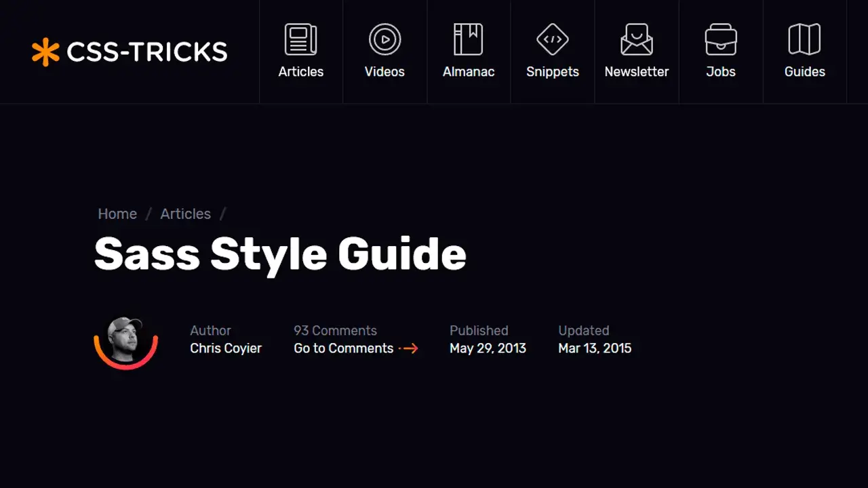The height and width of the screenshot is (488, 868).
Task: Open the Snippets nav label
Action: click(x=553, y=72)
